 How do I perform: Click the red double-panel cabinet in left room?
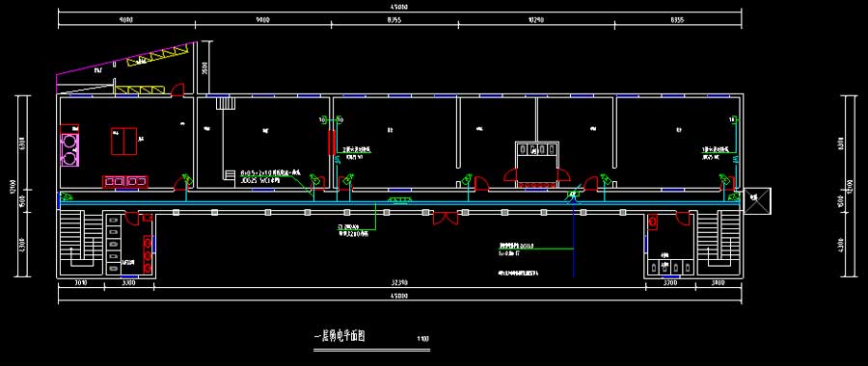(x=124, y=141)
